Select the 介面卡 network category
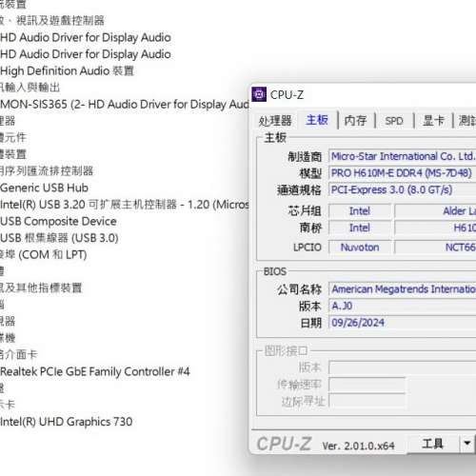Image resolution: width=476 pixels, height=476 pixels. click(x=19, y=355)
